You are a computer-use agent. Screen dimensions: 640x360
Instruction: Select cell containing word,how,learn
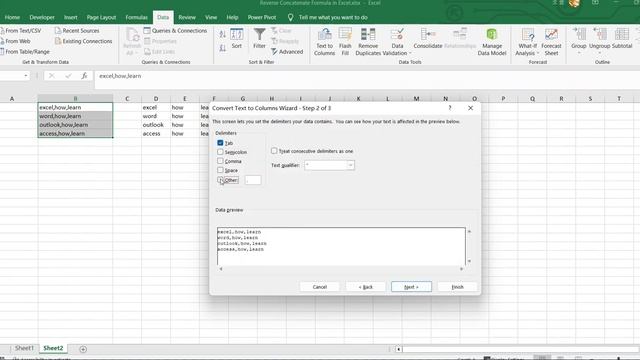[x=75, y=116]
